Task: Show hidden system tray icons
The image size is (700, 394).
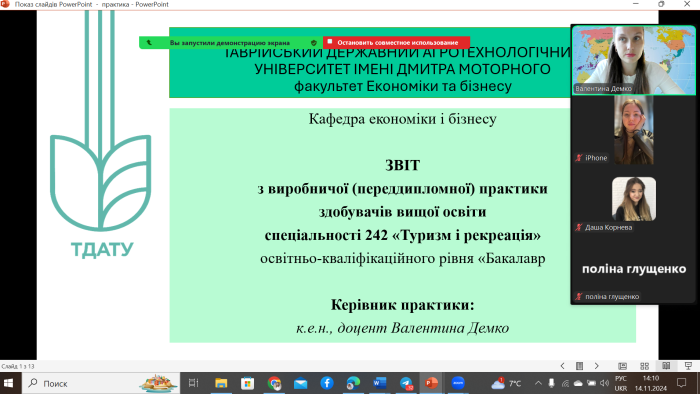Action: click(538, 383)
